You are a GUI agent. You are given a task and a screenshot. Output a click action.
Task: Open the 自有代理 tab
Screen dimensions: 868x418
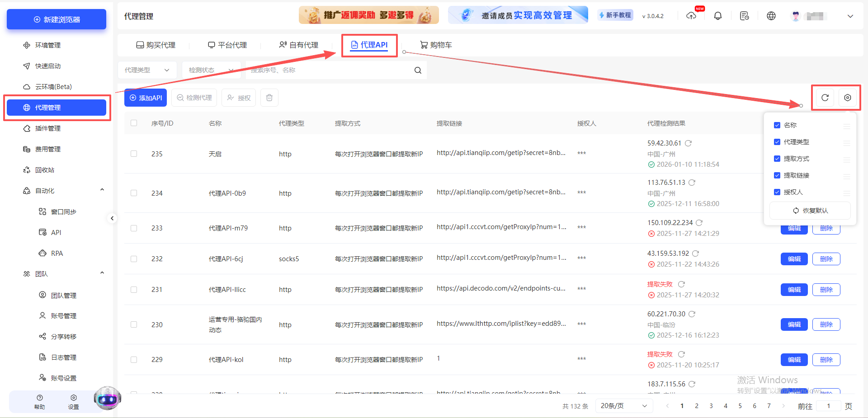300,45
